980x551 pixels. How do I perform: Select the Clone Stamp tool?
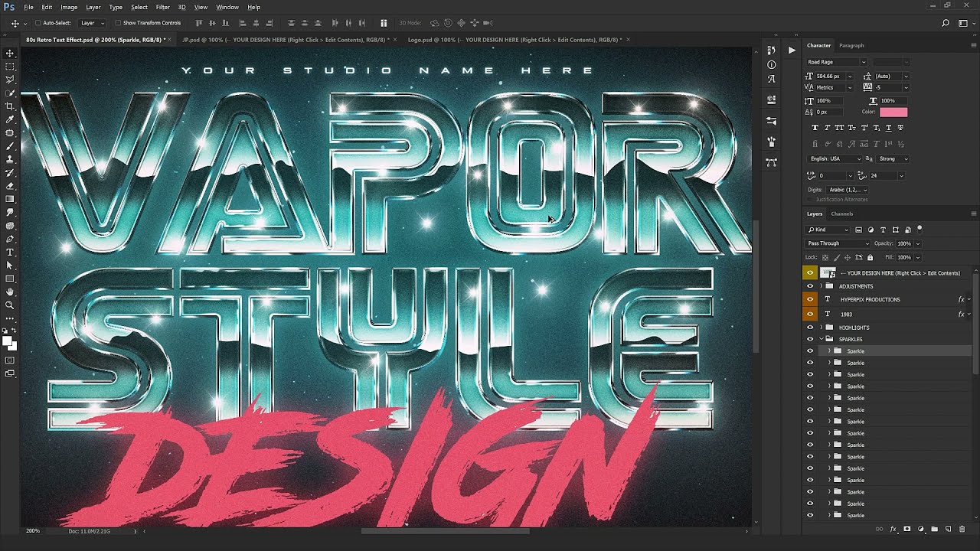(10, 159)
